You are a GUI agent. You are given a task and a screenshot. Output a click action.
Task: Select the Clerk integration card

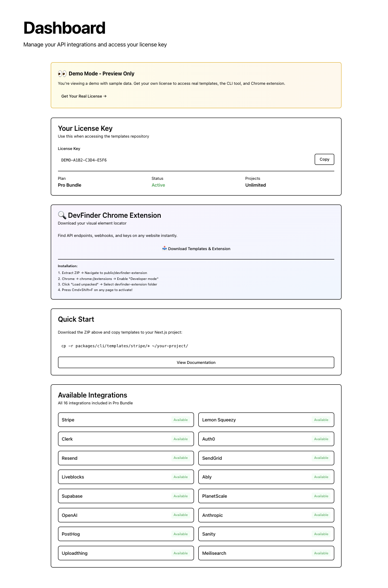126,439
